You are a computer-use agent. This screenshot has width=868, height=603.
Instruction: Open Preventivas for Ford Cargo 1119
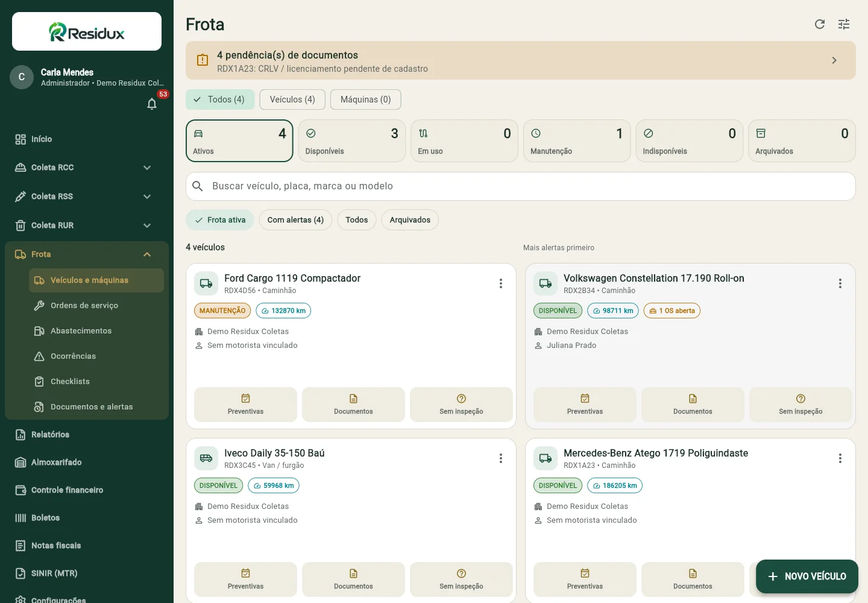click(x=245, y=405)
